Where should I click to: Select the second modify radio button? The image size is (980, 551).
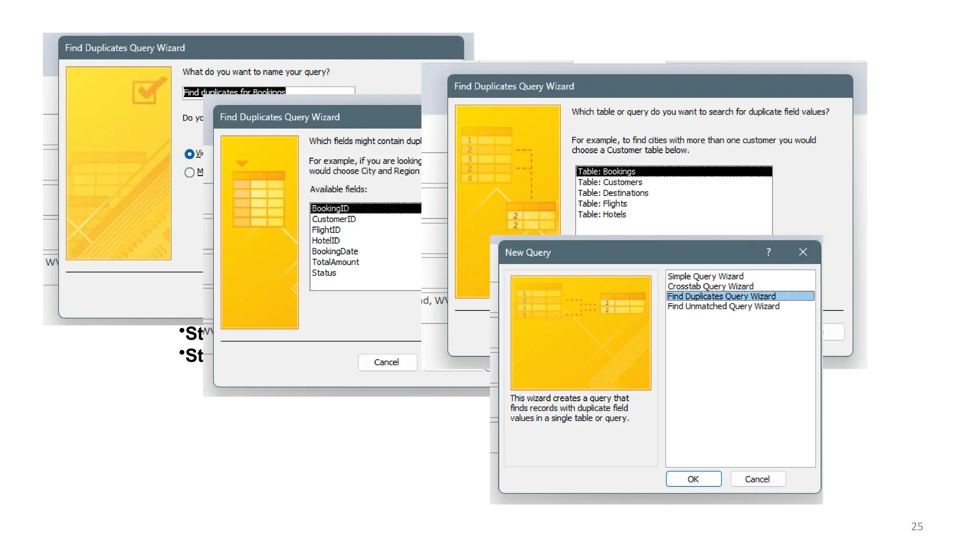pyautogui.click(x=189, y=172)
